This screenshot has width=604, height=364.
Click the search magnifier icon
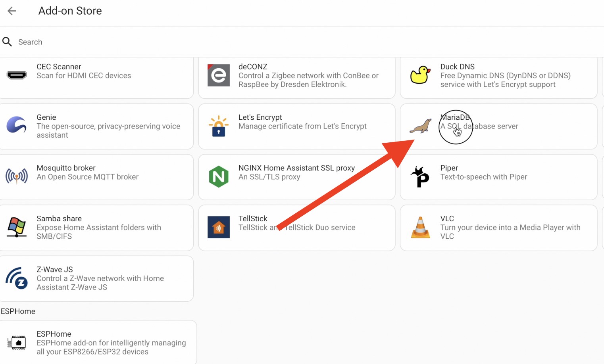pos(7,42)
